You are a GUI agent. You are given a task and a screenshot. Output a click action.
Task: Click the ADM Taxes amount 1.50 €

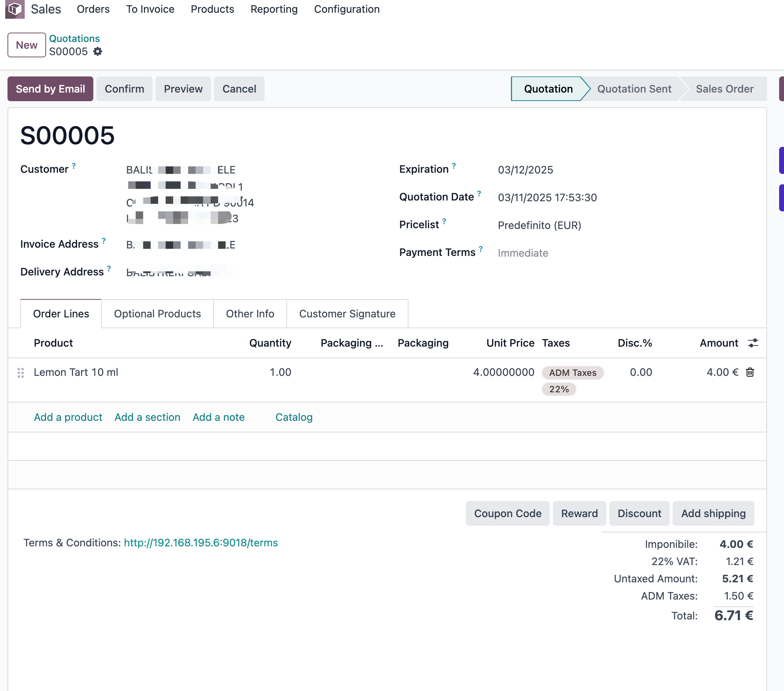point(738,596)
